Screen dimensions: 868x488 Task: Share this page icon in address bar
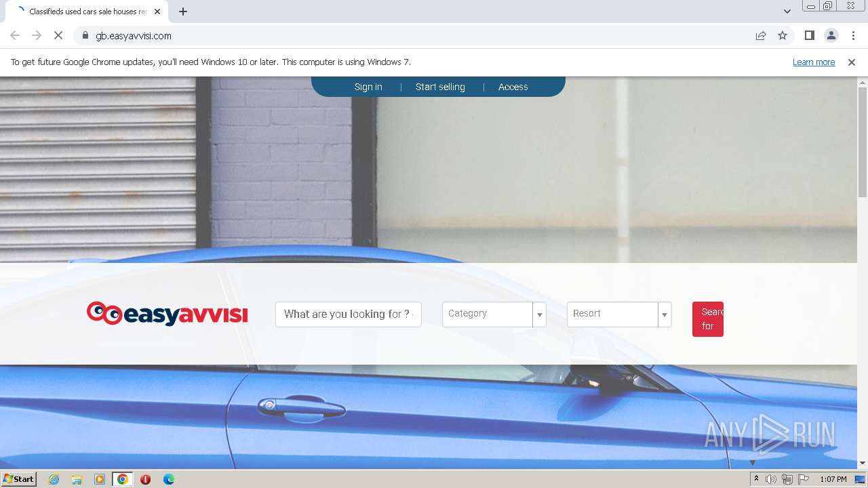click(x=761, y=36)
